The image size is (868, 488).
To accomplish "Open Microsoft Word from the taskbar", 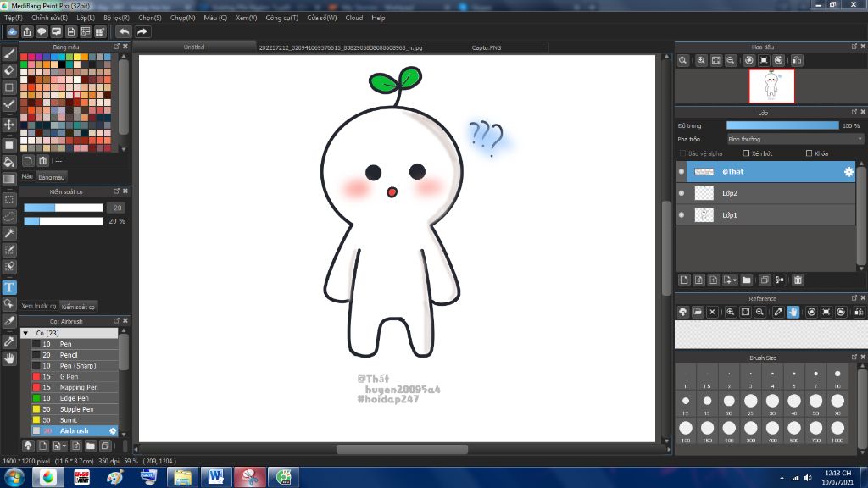I will [x=216, y=477].
